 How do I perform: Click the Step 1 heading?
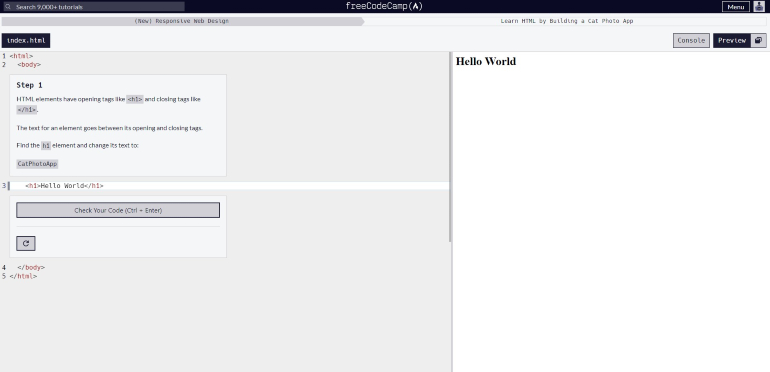coord(29,85)
